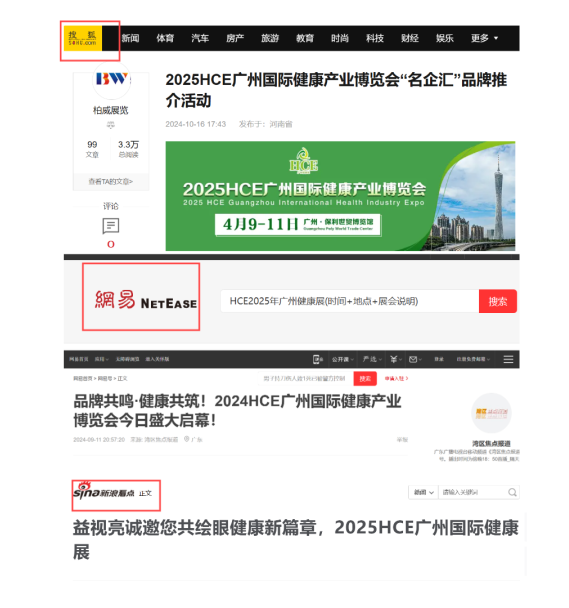The image size is (569, 608).
Task: Go to the 财经 item in the Sohu nav
Action: [410, 38]
